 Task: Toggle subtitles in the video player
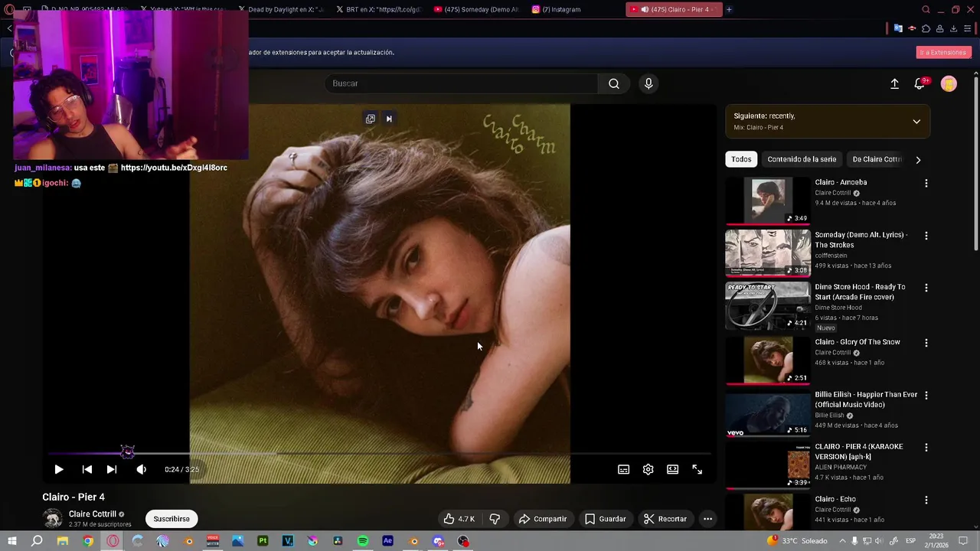[623, 469]
